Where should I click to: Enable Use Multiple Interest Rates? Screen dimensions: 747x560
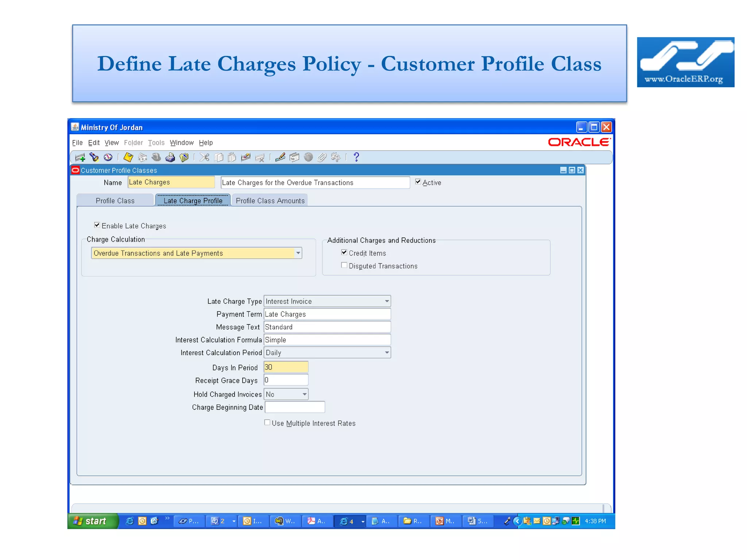pos(267,422)
